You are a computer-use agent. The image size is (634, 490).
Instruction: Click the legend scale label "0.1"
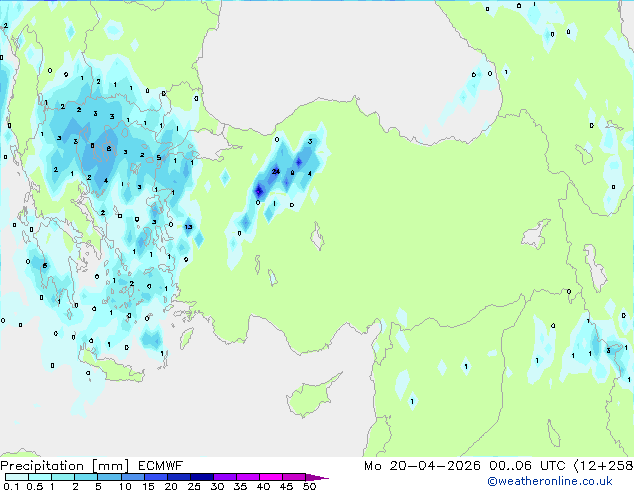tap(11, 486)
